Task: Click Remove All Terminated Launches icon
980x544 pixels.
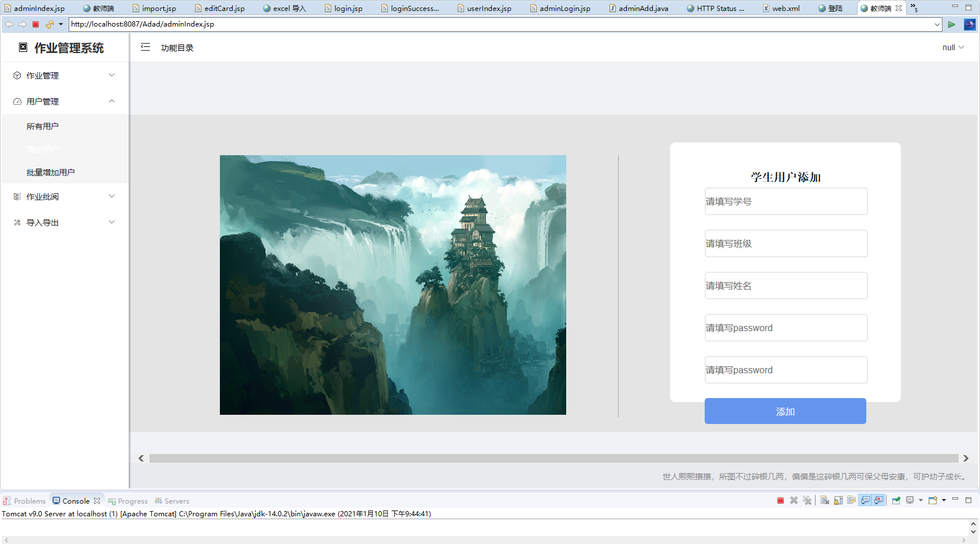Action: pyautogui.click(x=807, y=500)
